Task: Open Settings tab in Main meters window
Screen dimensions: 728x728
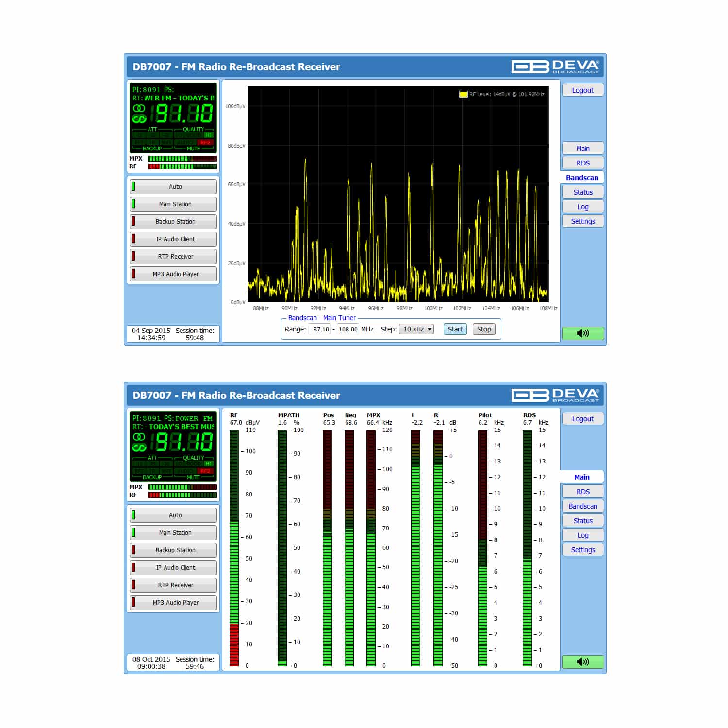Action: pos(583,549)
